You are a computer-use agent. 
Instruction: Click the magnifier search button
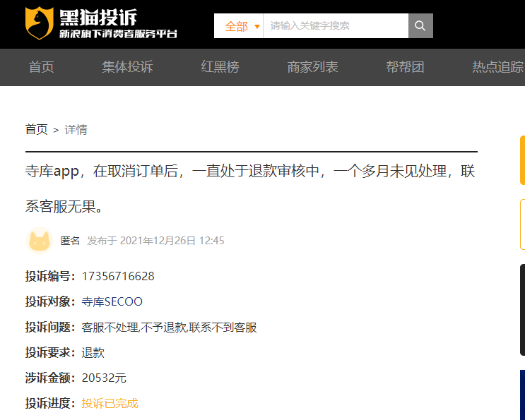(420, 25)
